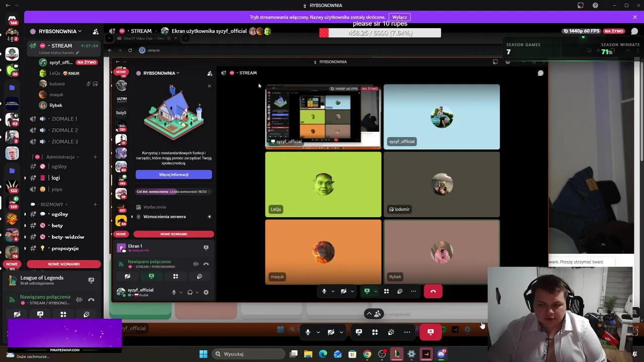Open soundboard icon in outer call bar
The image size is (644, 362).
[x=391, y=332]
